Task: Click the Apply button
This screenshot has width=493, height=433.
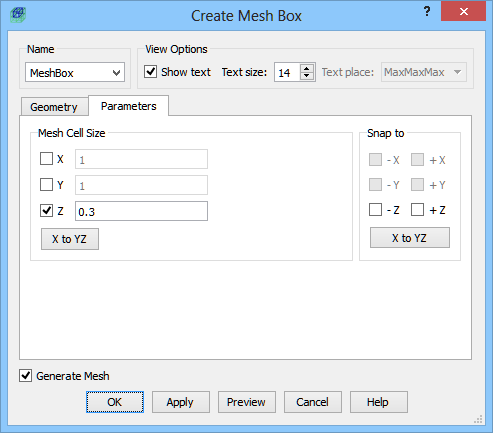Action: click(181, 402)
